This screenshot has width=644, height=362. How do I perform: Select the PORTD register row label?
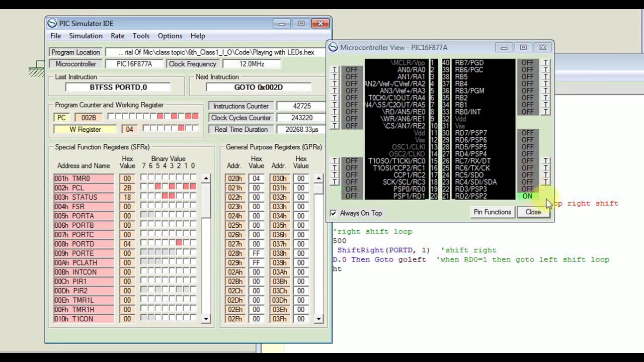84,244
